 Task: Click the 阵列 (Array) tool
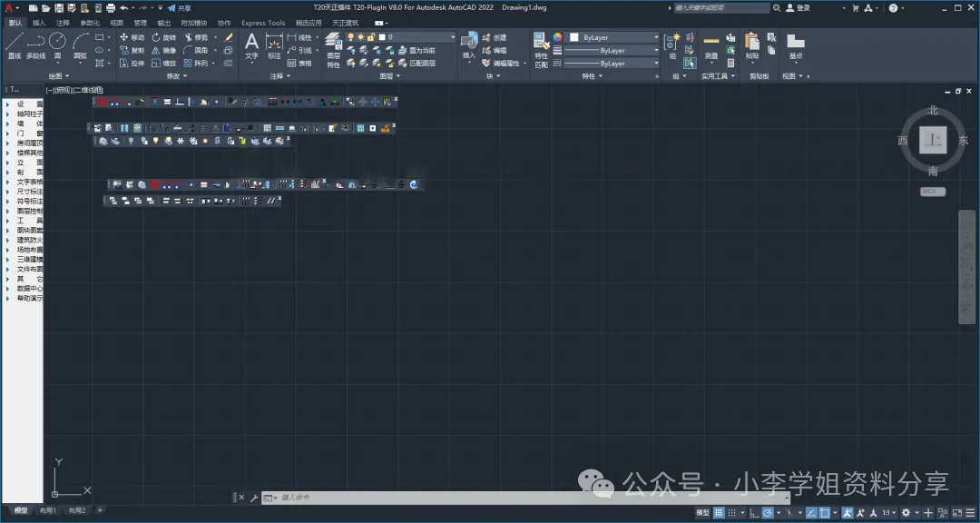click(196, 64)
